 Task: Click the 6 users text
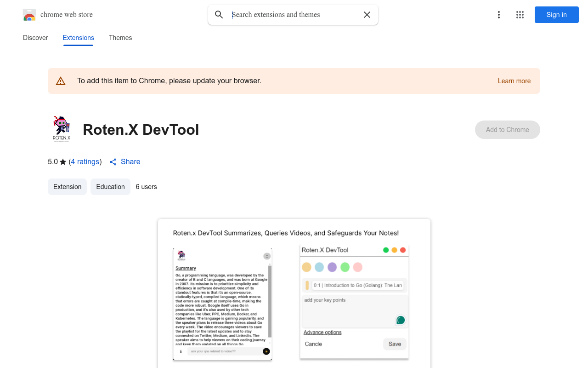click(147, 187)
